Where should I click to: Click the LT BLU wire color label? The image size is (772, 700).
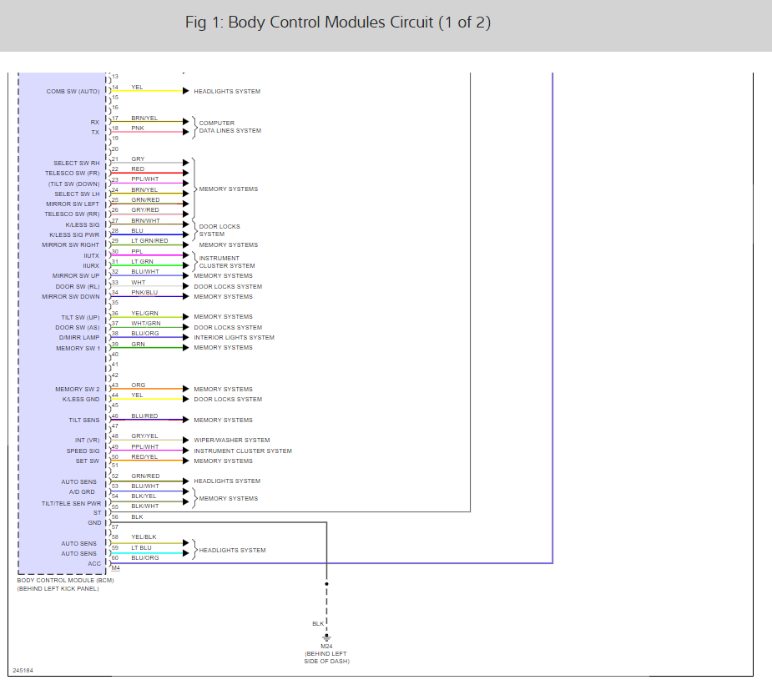tap(141, 548)
